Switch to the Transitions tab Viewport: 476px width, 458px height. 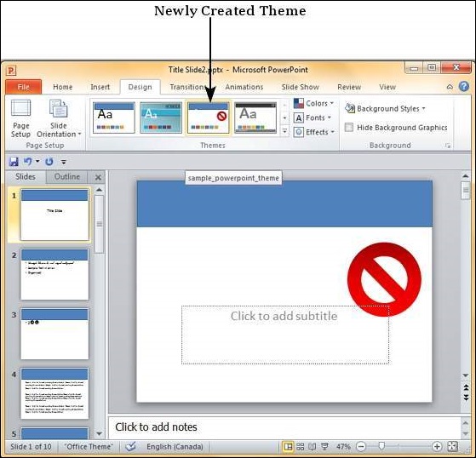point(187,87)
